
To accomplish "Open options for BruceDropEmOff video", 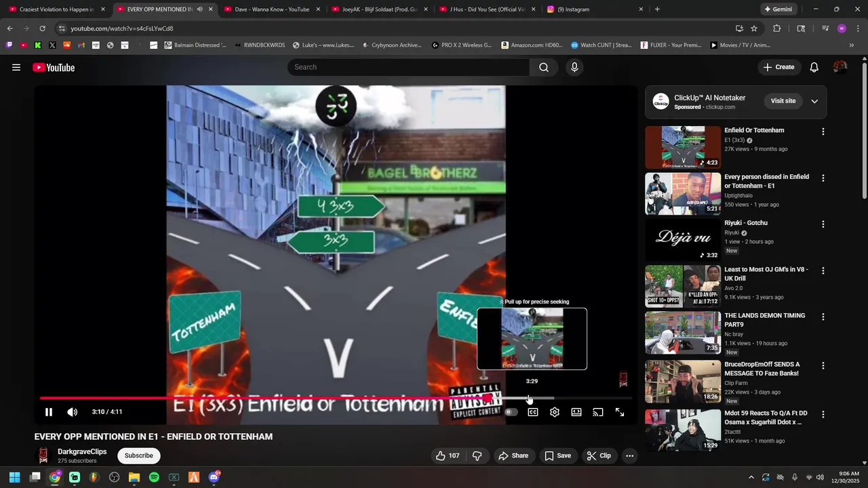I will 823,365.
